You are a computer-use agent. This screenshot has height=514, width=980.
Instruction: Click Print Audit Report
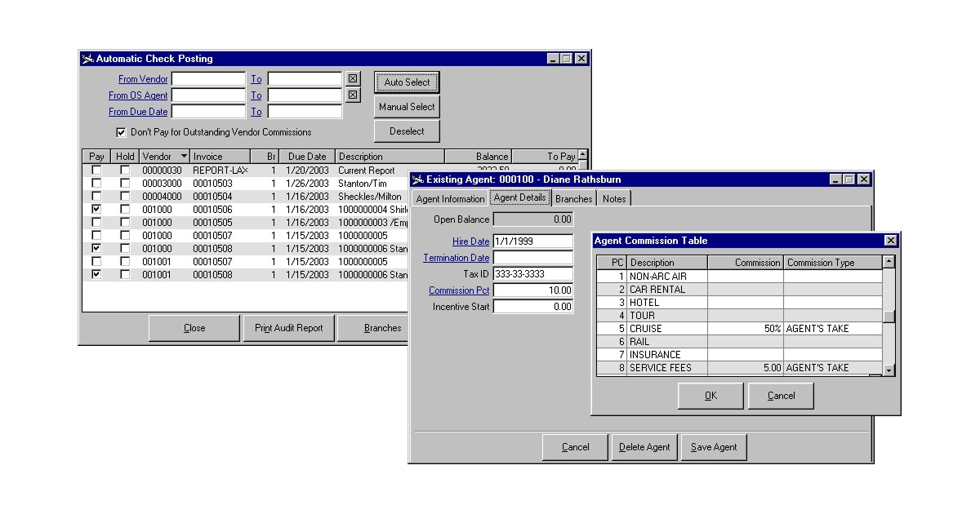289,328
